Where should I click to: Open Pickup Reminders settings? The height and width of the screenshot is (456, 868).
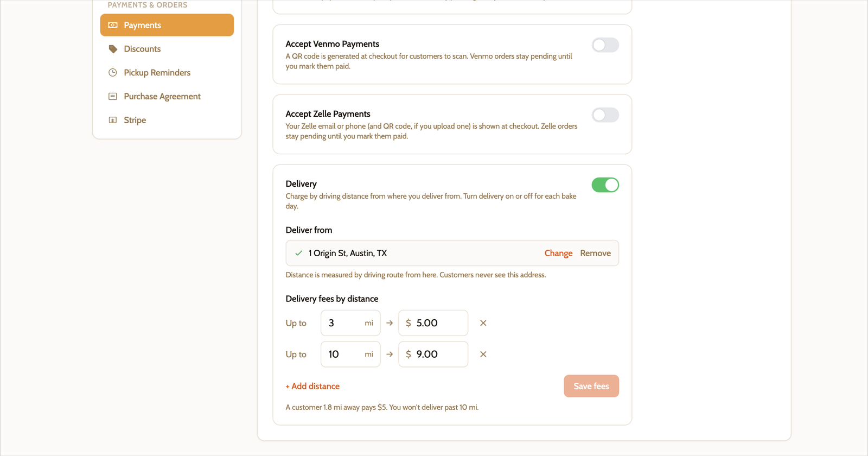(167, 73)
